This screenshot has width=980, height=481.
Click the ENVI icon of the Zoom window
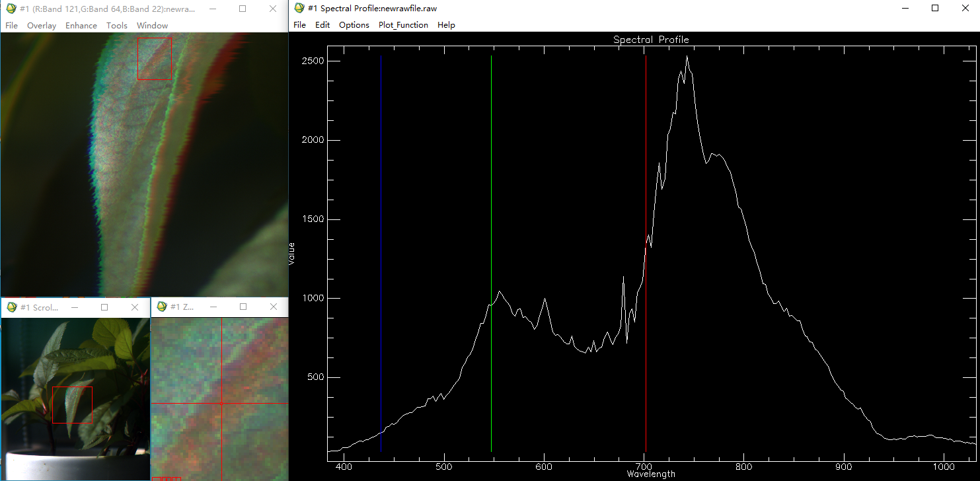click(x=161, y=307)
